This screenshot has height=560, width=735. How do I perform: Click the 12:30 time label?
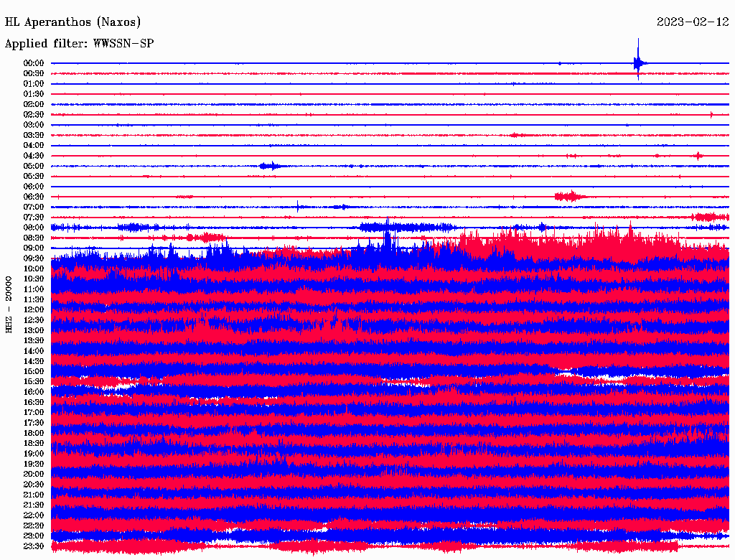pos(34,320)
